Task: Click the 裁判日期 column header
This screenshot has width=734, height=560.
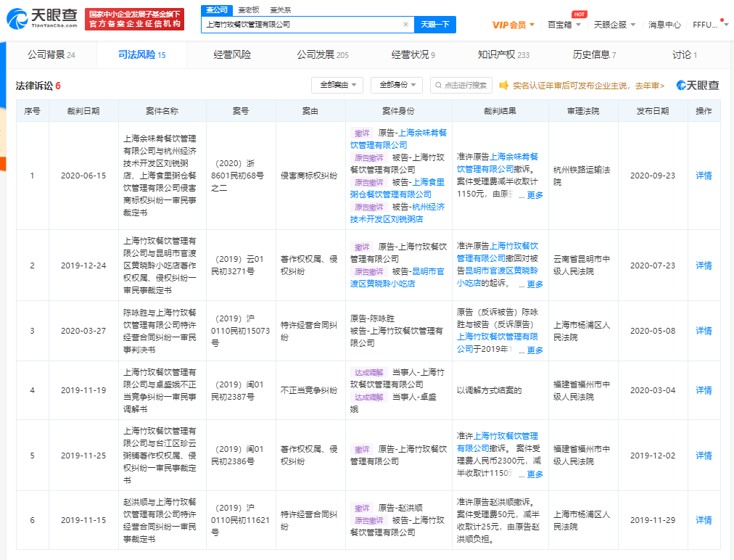Action: [83, 111]
